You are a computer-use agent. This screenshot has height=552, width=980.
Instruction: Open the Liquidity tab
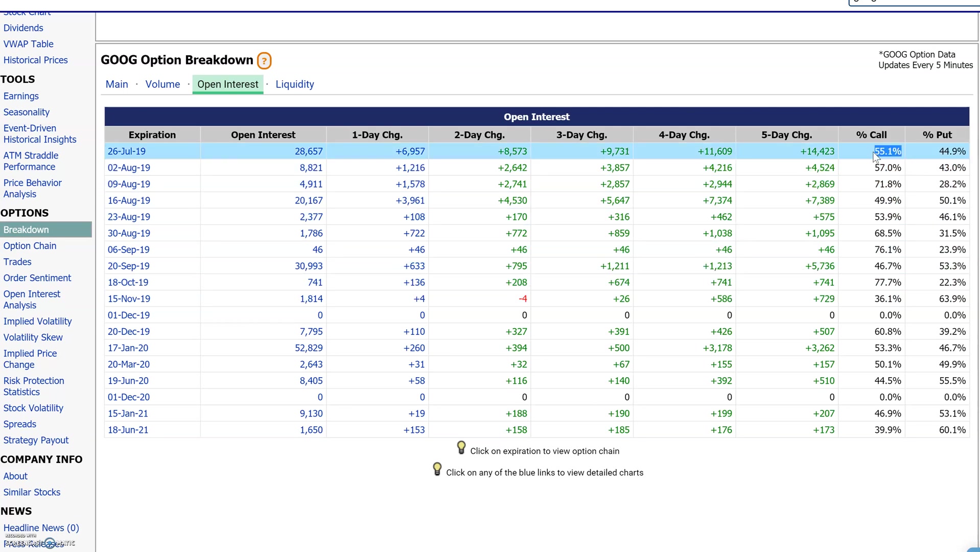[294, 84]
